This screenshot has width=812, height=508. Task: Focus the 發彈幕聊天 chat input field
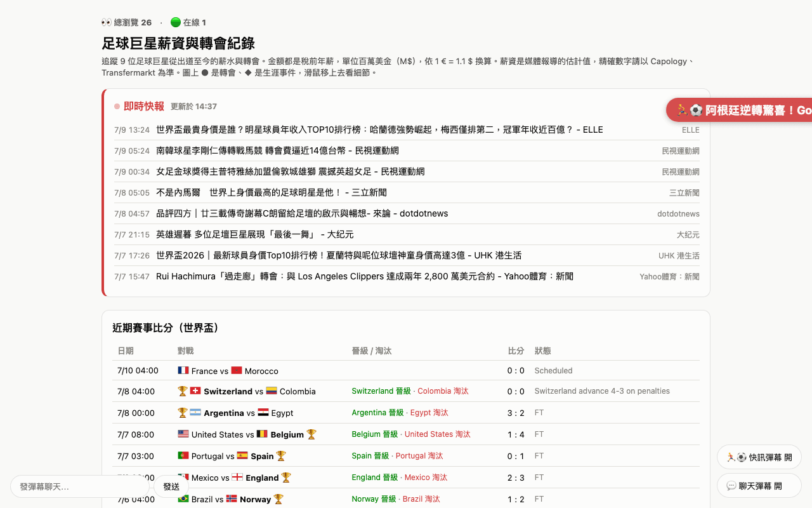pos(80,486)
